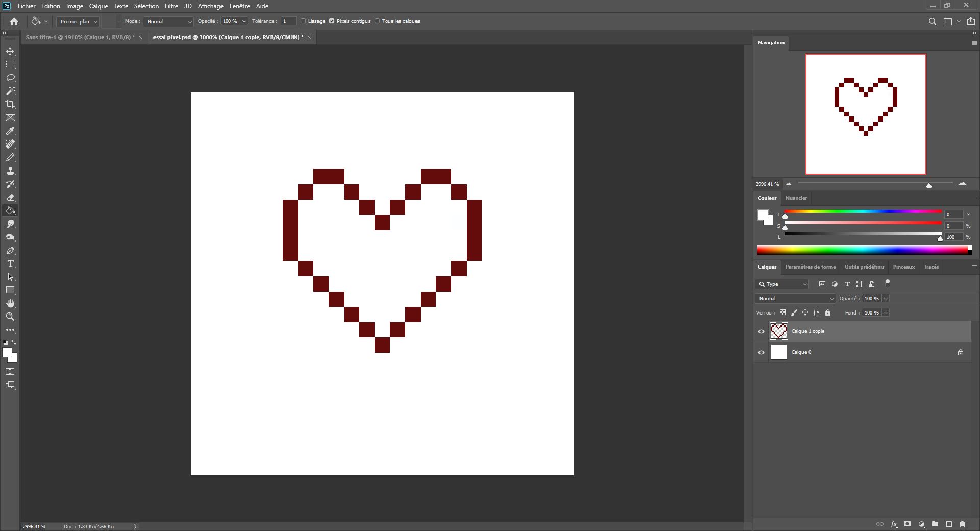980x531 pixels.
Task: Activate the Zoom tool
Action: 10,317
